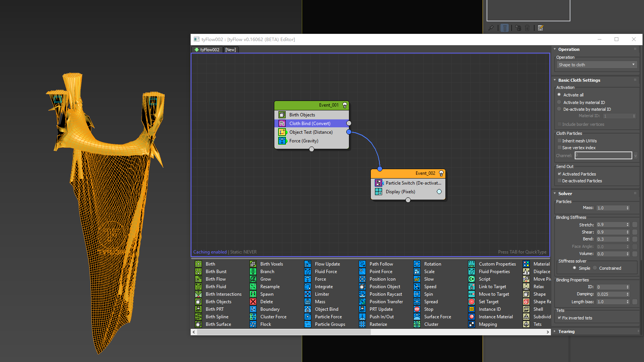The height and width of the screenshot is (362, 644).
Task: Toggle the Event_002 lightbulb icon
Action: pos(441,173)
